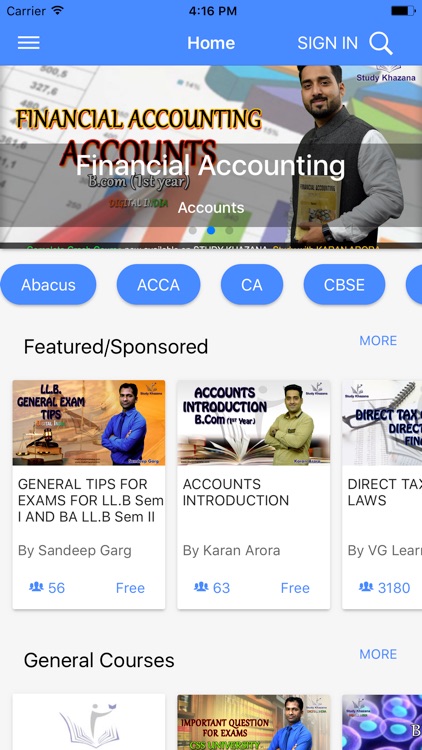
Task: Select the ACCA category chip
Action: pos(158,285)
